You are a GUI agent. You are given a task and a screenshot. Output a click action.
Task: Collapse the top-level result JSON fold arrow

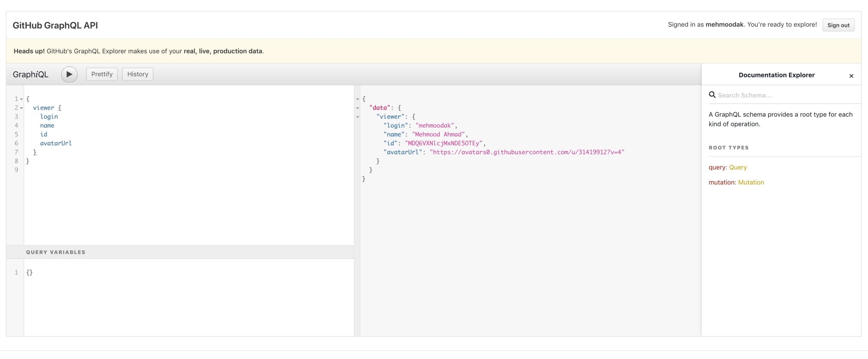pos(357,99)
